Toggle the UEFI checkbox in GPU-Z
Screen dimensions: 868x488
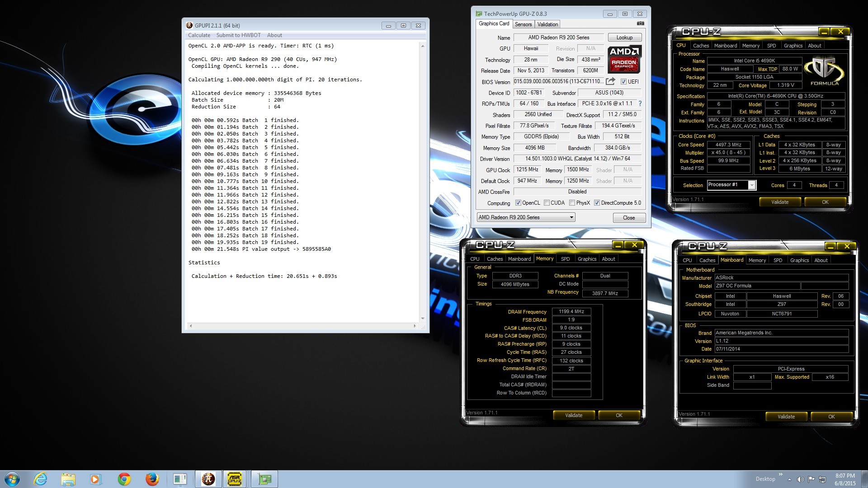[x=623, y=82]
